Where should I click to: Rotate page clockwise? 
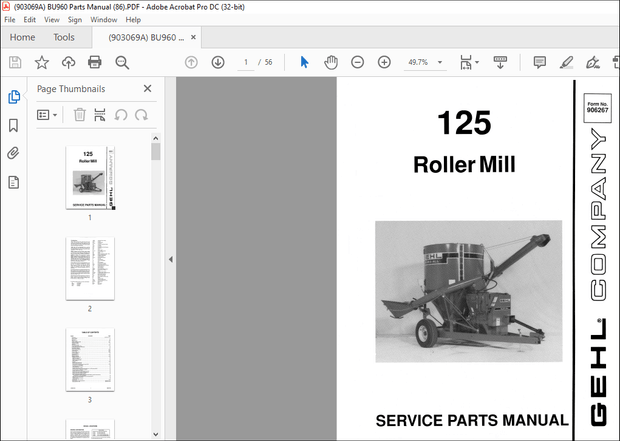pyautogui.click(x=141, y=115)
